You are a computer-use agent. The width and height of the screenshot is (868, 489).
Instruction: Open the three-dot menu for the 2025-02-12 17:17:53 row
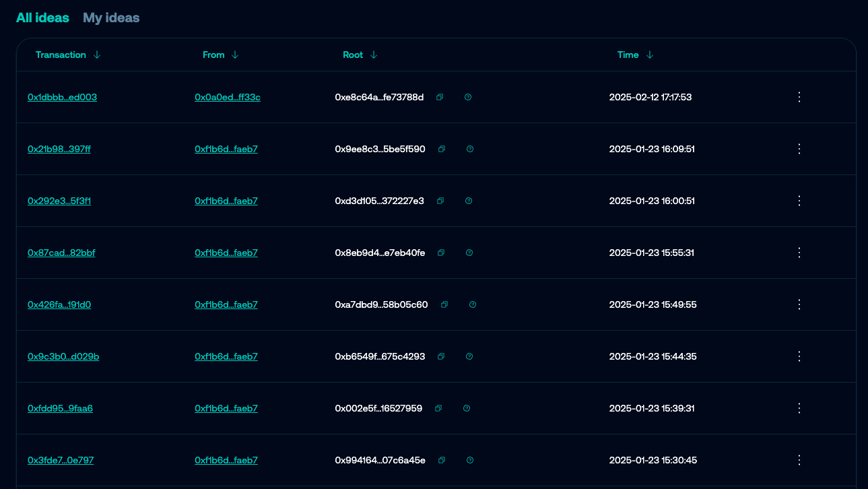click(799, 97)
